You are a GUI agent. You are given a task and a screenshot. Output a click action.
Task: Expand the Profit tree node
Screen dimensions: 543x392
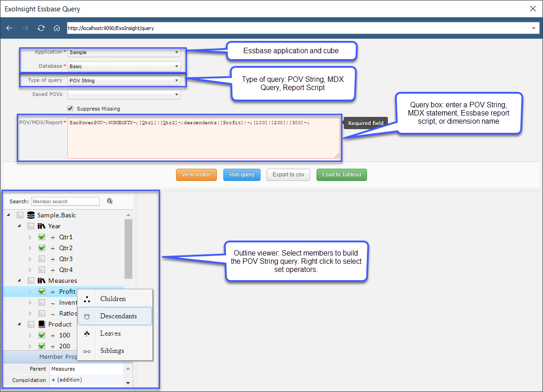(30, 291)
